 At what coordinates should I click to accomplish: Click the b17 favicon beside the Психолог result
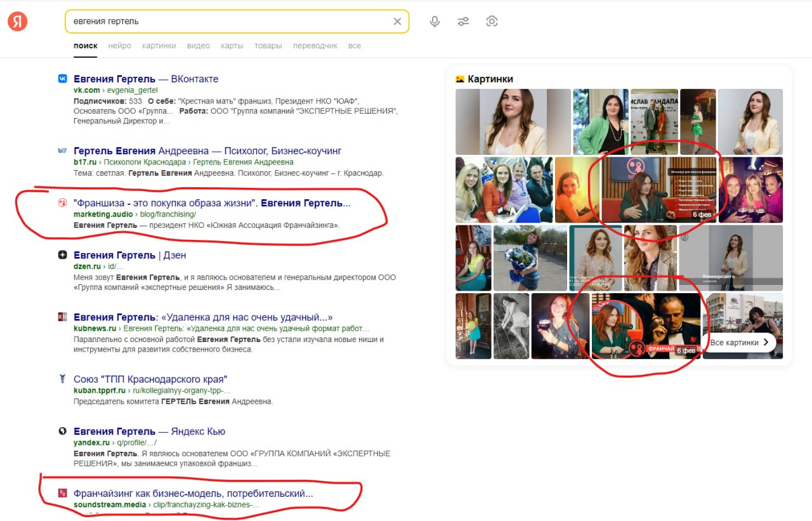pos(62,151)
